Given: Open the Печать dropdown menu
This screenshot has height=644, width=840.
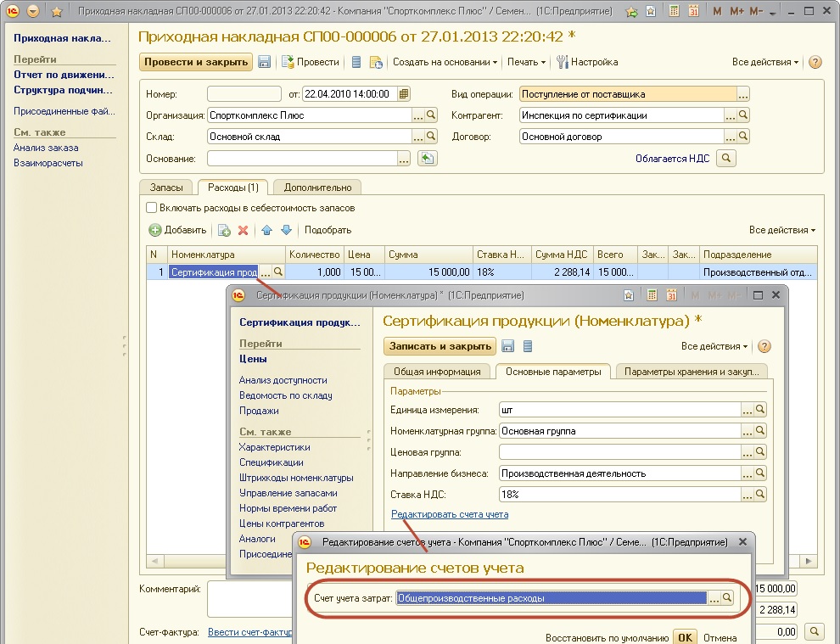Looking at the screenshot, I should click(526, 62).
